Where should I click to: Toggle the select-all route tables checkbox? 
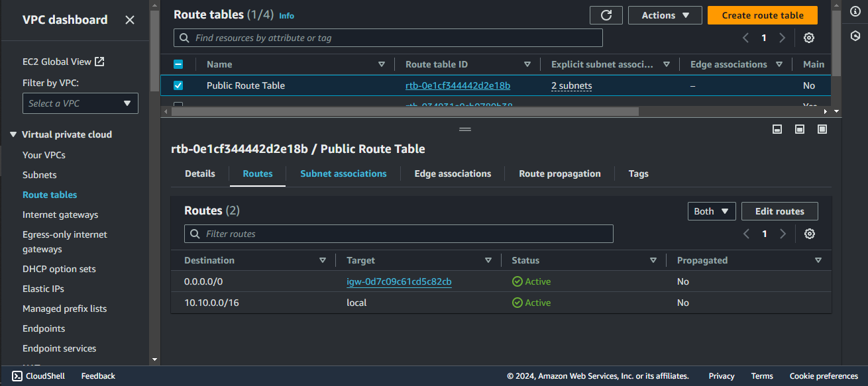click(178, 64)
